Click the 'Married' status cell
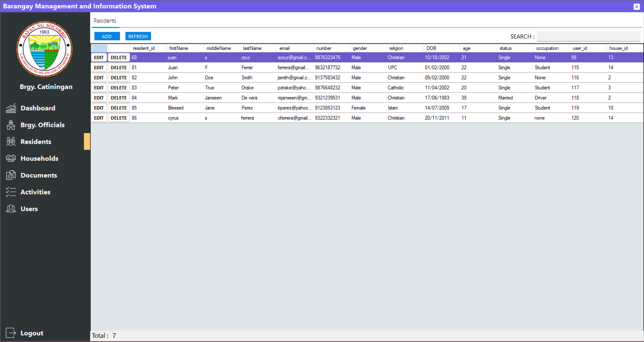Image resolution: width=644 pixels, height=342 pixels. pyautogui.click(x=515, y=98)
